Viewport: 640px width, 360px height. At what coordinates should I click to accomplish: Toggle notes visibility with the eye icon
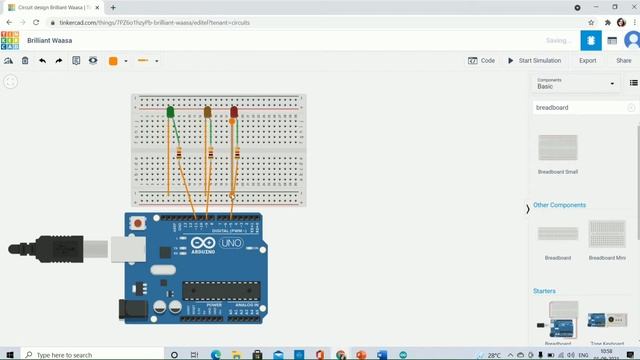pyautogui.click(x=93, y=60)
